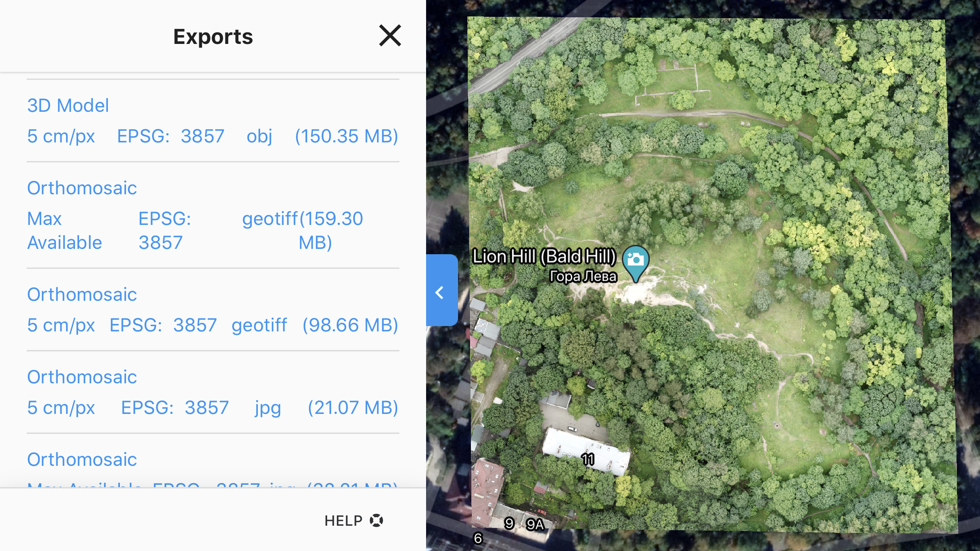Image resolution: width=980 pixels, height=551 pixels.
Task: Click the Lion Hill (Bald Hill) map label
Action: click(x=544, y=256)
